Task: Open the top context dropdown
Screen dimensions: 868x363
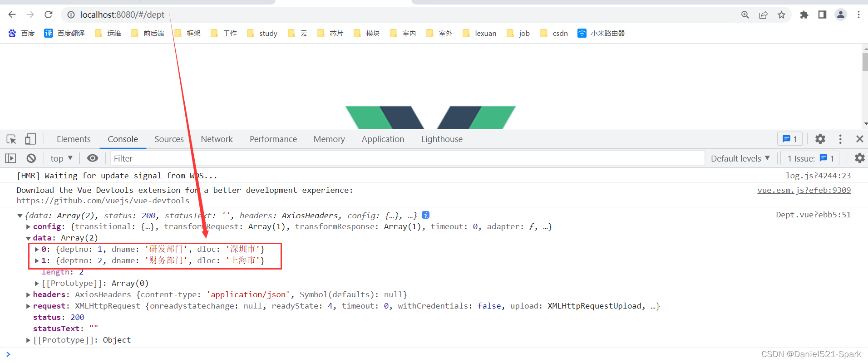Action: [x=61, y=158]
